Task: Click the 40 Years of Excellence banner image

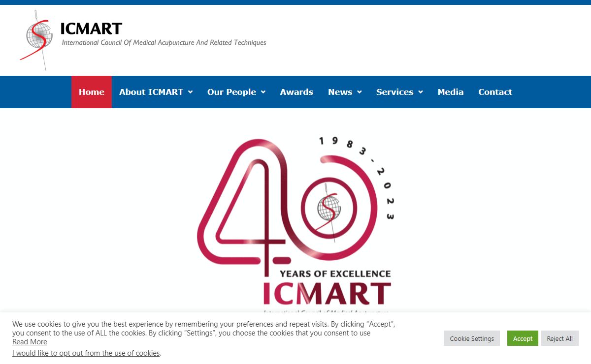Action: [295, 225]
